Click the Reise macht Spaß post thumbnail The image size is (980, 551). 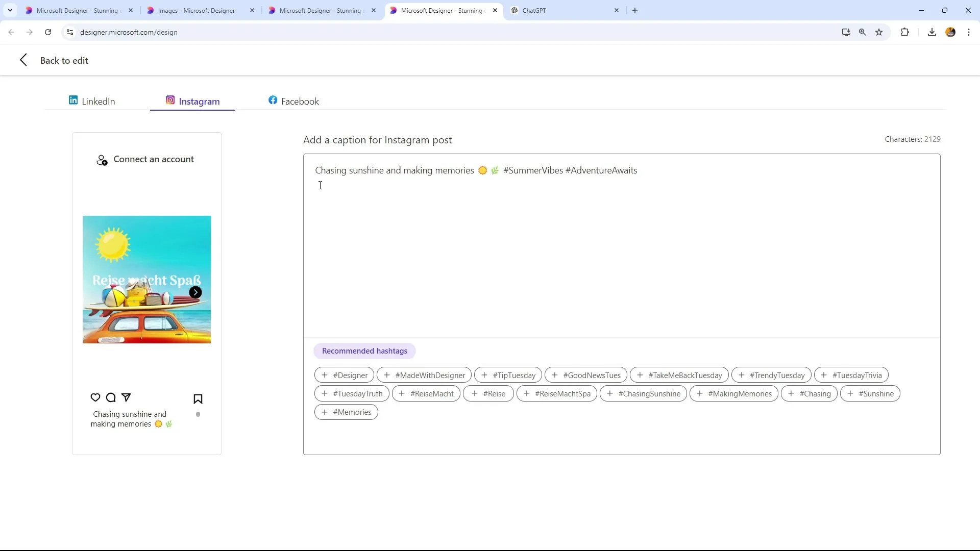[146, 280]
